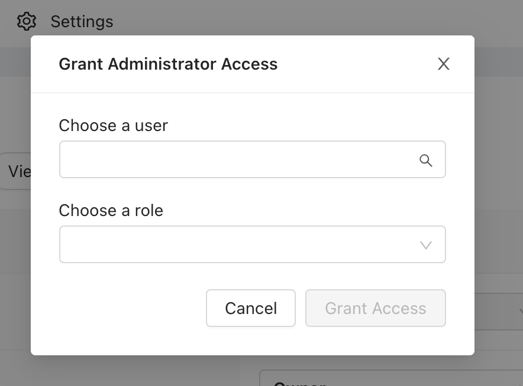Cancel granting administrator access
Screen dimensions: 523x386
point(251,308)
